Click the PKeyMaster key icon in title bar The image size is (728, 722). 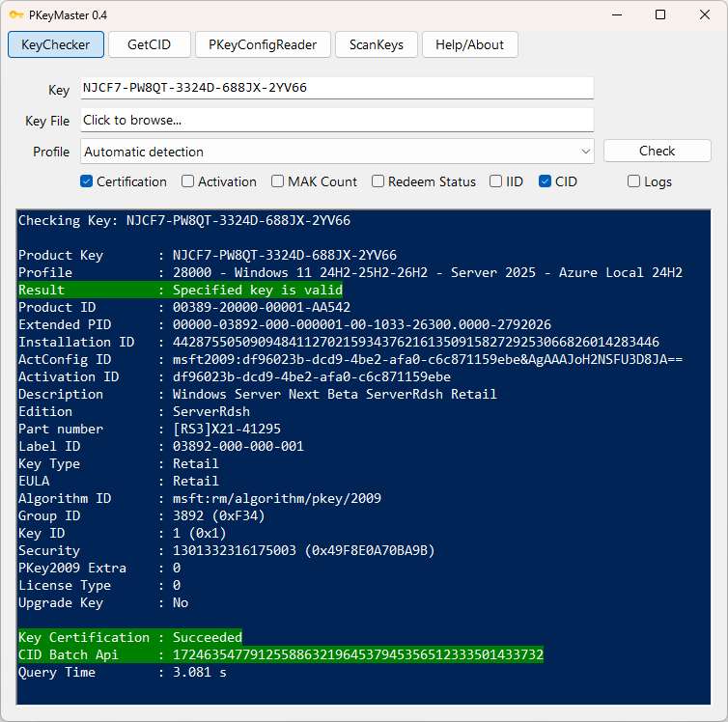(x=16, y=14)
